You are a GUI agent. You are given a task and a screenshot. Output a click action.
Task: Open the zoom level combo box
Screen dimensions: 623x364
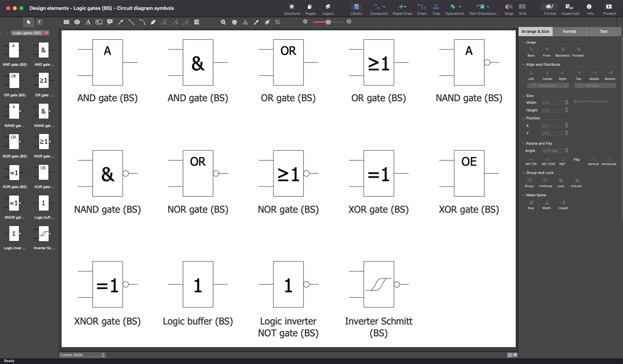[x=82, y=355]
